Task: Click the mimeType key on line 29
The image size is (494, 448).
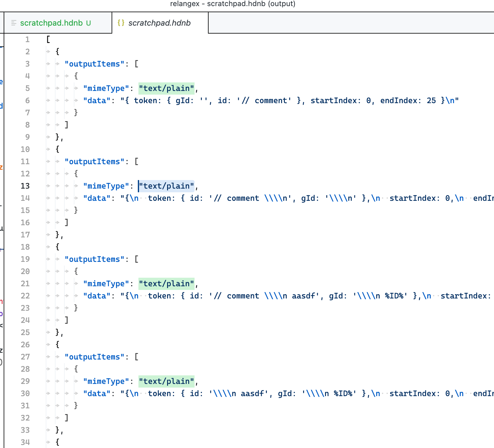Action: coord(106,381)
